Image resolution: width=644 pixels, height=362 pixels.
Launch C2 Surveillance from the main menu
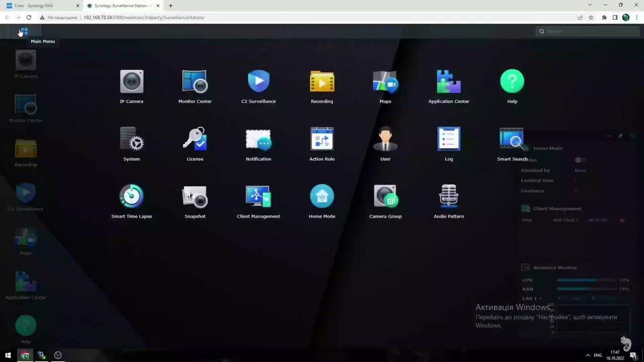259,86
